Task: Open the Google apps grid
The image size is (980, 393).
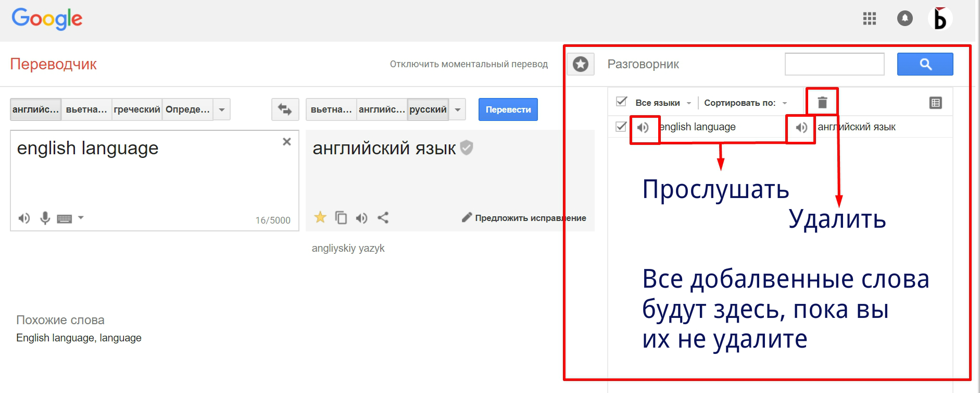Action: 870,19
